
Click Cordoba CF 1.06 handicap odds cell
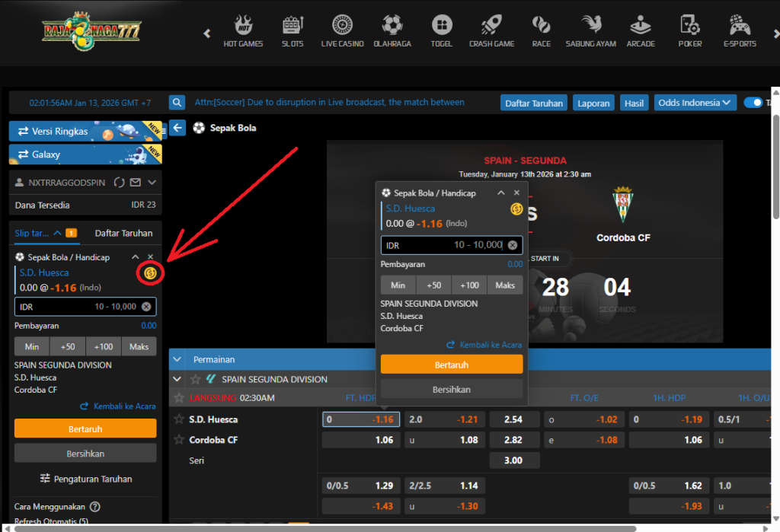point(361,440)
